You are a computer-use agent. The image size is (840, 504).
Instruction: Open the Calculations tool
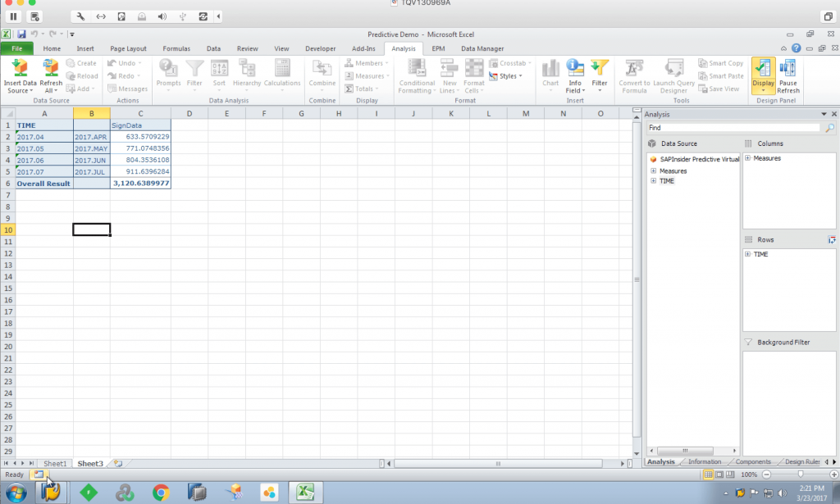coord(282,73)
